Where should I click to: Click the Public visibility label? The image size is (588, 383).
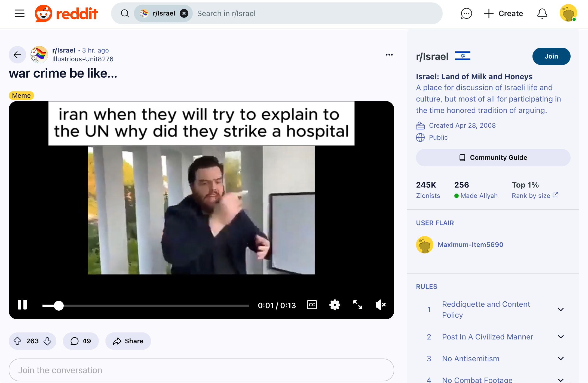click(x=438, y=137)
